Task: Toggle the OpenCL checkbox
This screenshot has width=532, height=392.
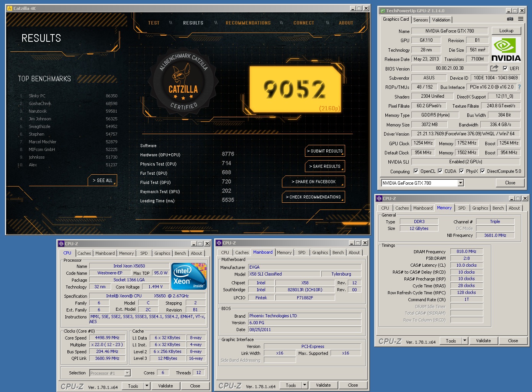Action: pyautogui.click(x=416, y=171)
